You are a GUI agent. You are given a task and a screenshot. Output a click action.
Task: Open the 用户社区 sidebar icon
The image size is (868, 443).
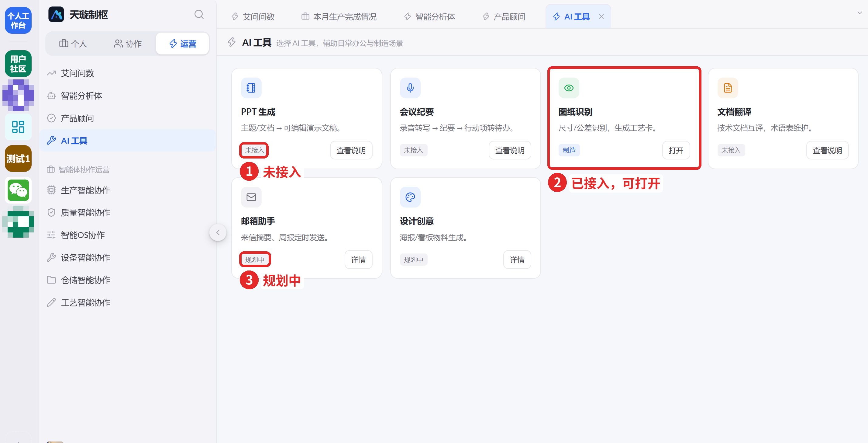pyautogui.click(x=18, y=64)
